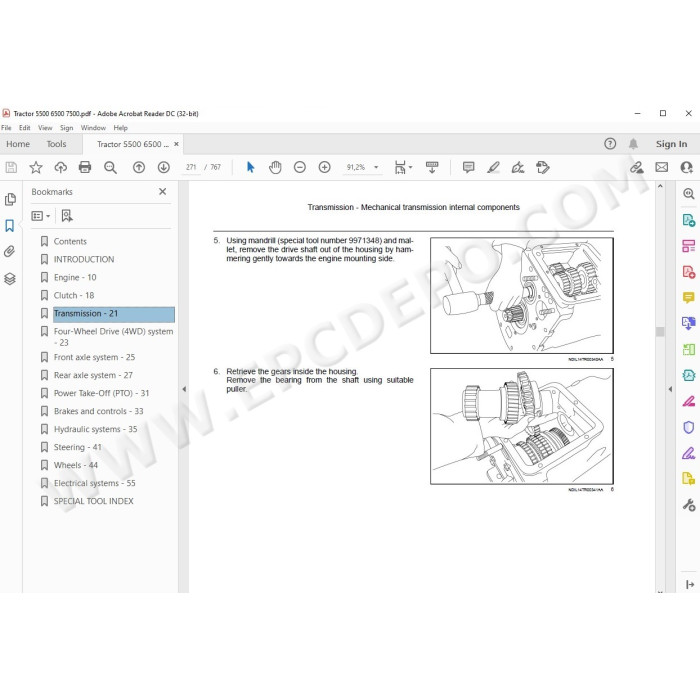The image size is (700, 700).
Task: Open Help question mark icon
Action: [610, 144]
